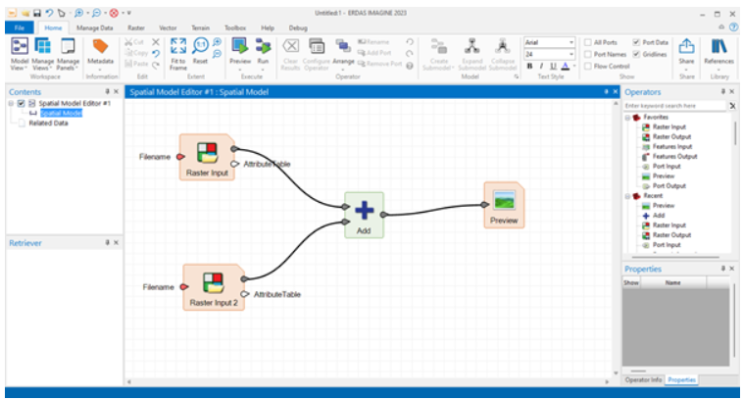The image size is (743, 400).
Task: Click Italic in Text Style group
Action: 542,66
